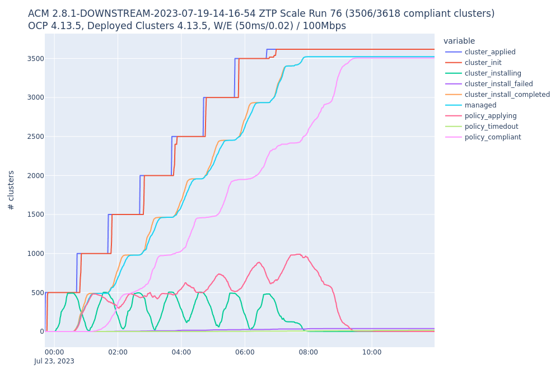Viewport: 560px width, 392px height.
Task: Click x-axis tick label 04:00
Action: click(181, 352)
